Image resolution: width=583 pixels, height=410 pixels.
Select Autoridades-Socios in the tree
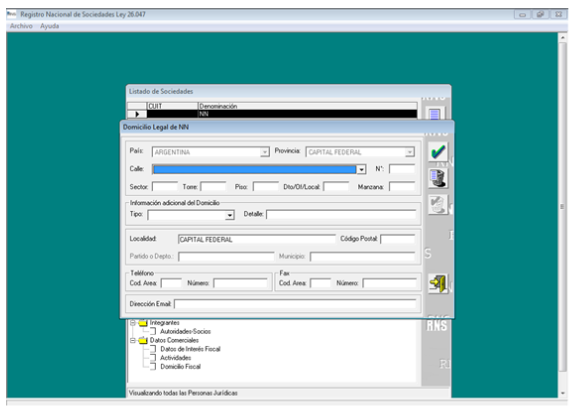[185, 332]
